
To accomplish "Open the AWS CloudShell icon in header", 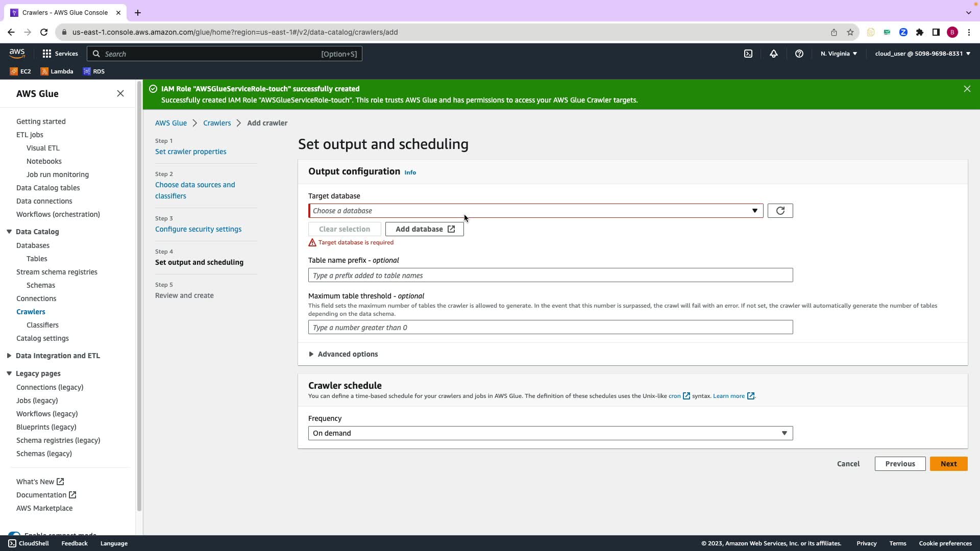I will click(748, 54).
